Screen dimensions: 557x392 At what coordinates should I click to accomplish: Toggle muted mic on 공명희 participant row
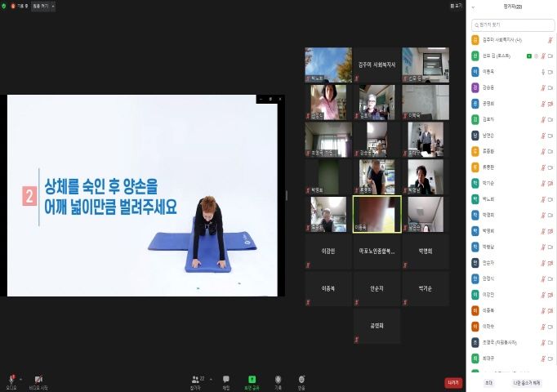pos(543,104)
